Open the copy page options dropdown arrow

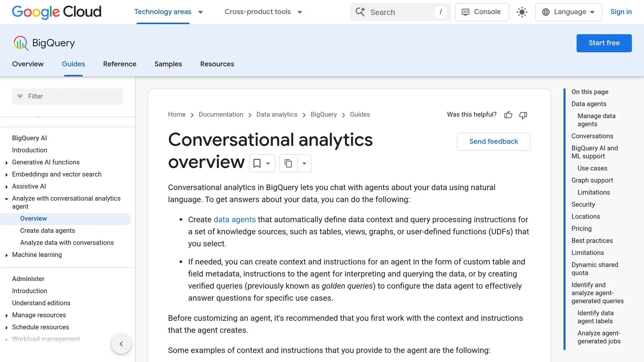point(304,163)
